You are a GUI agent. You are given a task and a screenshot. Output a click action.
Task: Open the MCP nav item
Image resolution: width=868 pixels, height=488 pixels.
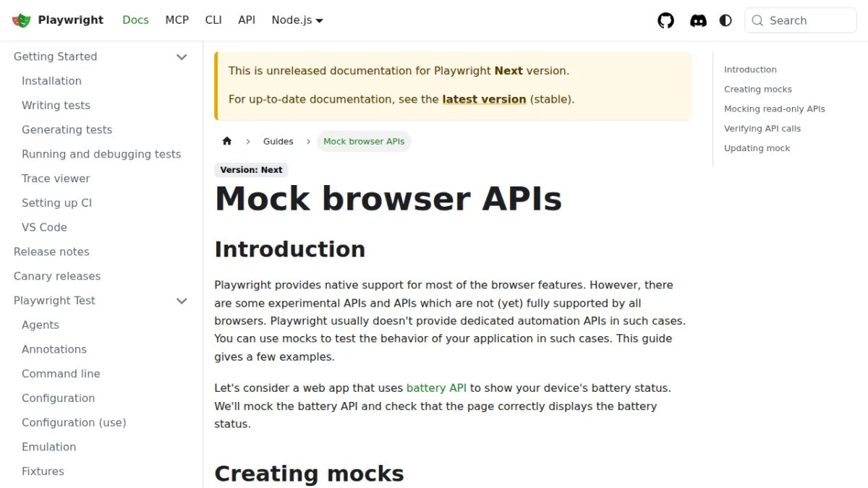(x=176, y=20)
